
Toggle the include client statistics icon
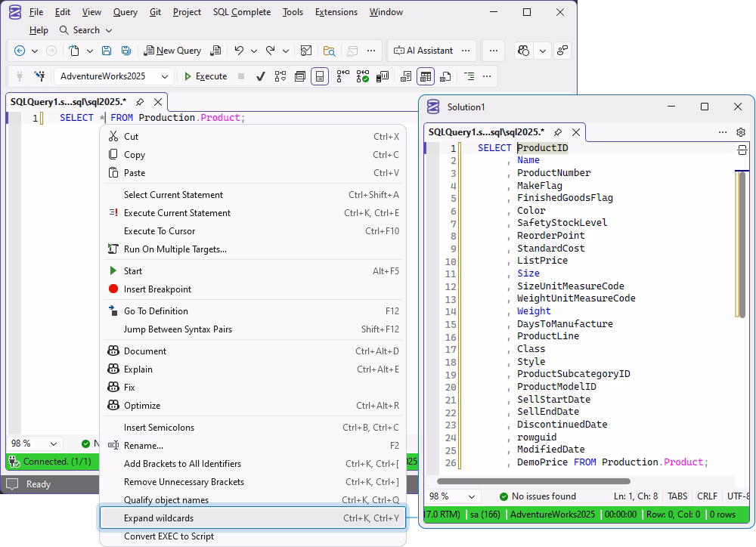pyautogui.click(x=383, y=76)
